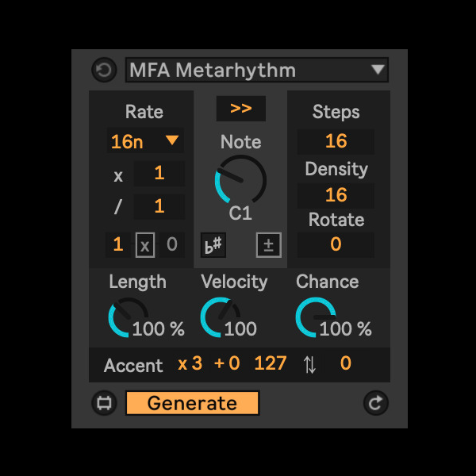Click the Steps value 16
Image resolution: width=476 pixels, height=476 pixels.
point(336,141)
